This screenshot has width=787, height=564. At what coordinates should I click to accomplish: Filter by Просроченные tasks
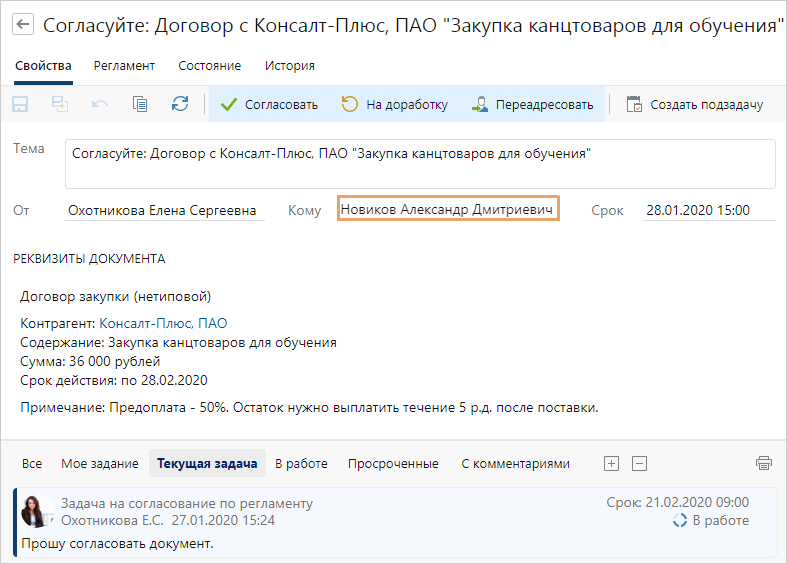point(393,463)
